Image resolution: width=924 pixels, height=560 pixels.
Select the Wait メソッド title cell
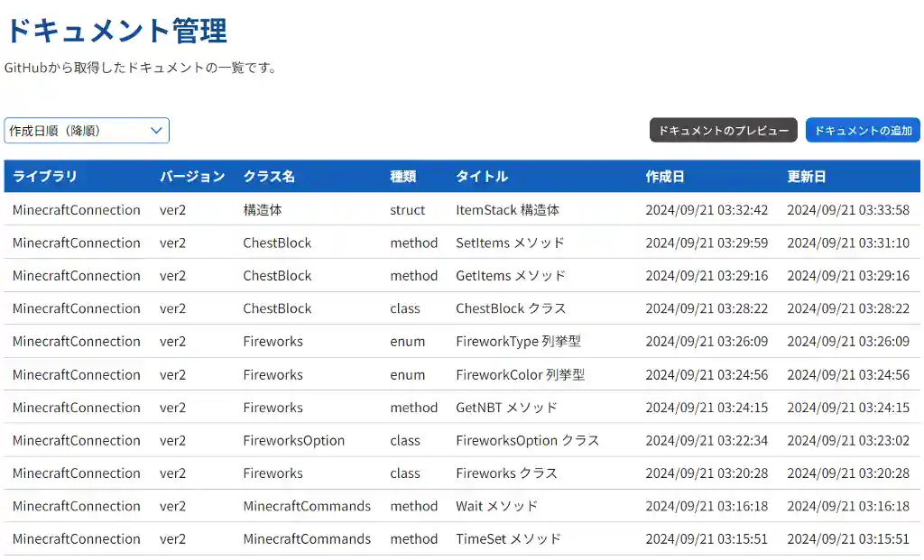click(x=497, y=507)
